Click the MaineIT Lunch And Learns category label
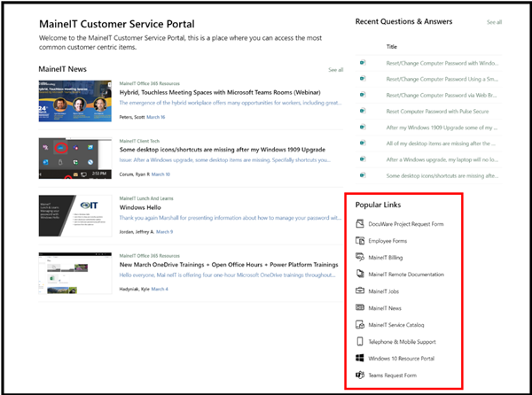532x395 pixels. pos(146,198)
